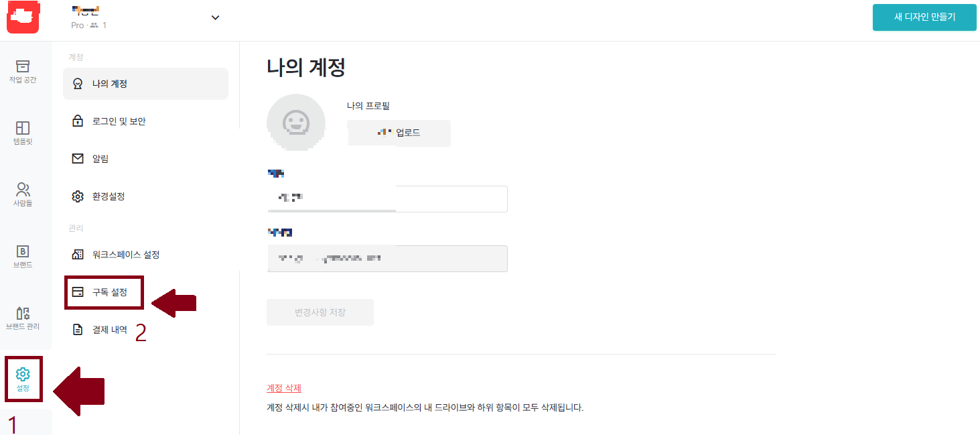Screen dimensions: 980x435
Task: Open the 작업 공간 workspace panel
Action: click(23, 70)
